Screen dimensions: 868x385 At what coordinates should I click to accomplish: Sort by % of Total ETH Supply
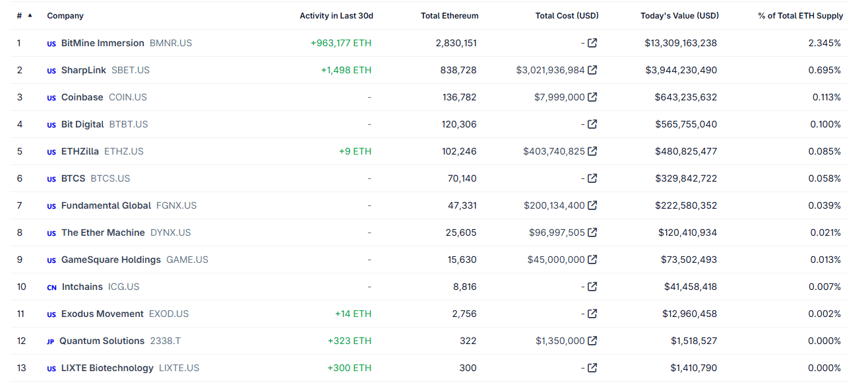[x=799, y=16]
